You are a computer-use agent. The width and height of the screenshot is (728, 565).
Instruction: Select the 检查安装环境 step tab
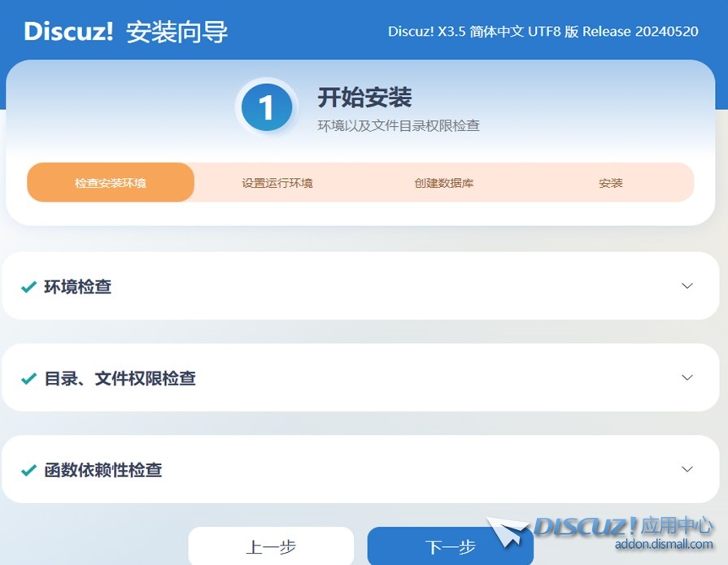tap(111, 182)
